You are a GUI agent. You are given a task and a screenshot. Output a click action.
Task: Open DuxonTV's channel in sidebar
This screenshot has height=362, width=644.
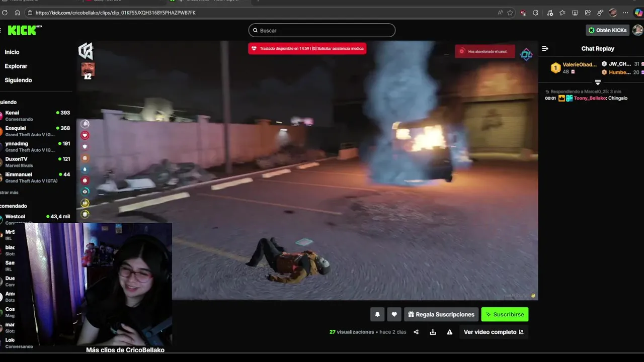point(36,162)
